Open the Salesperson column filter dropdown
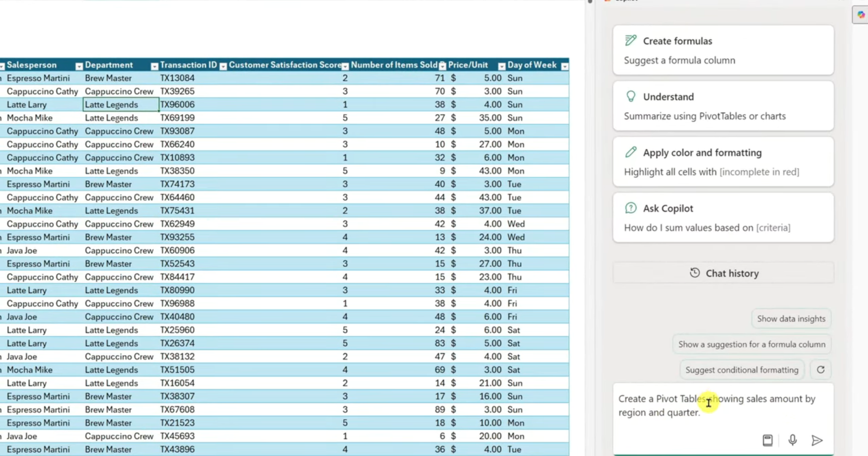Viewport: 868px width, 456px height. click(79, 66)
